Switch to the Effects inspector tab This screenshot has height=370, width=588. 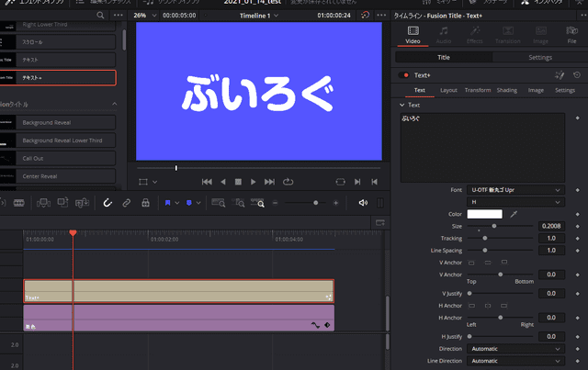[x=474, y=35]
